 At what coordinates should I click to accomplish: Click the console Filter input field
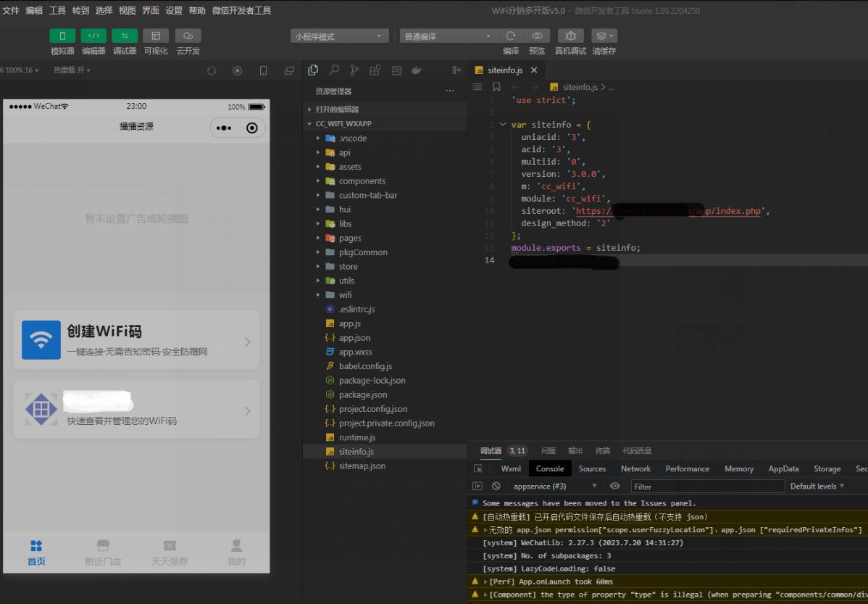click(x=707, y=487)
